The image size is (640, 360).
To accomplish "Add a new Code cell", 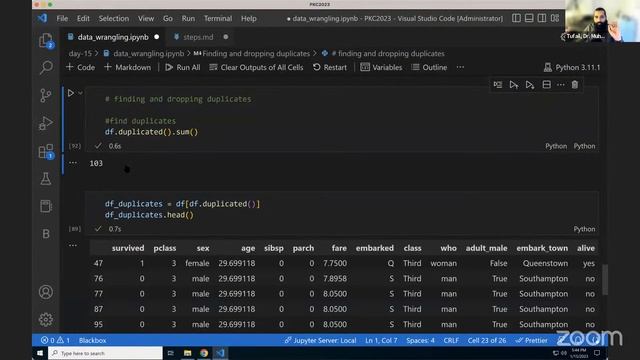I will tap(80, 67).
